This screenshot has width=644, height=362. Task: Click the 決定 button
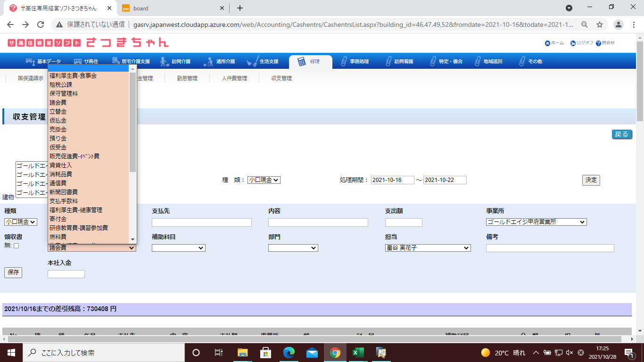(591, 180)
